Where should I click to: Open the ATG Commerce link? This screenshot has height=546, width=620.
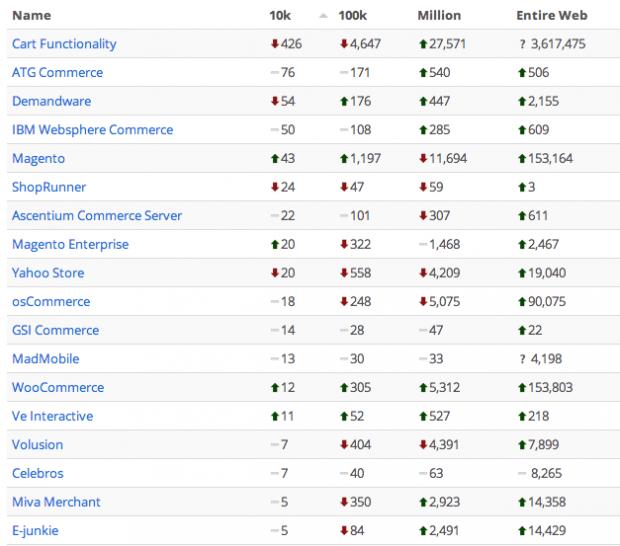click(x=57, y=72)
